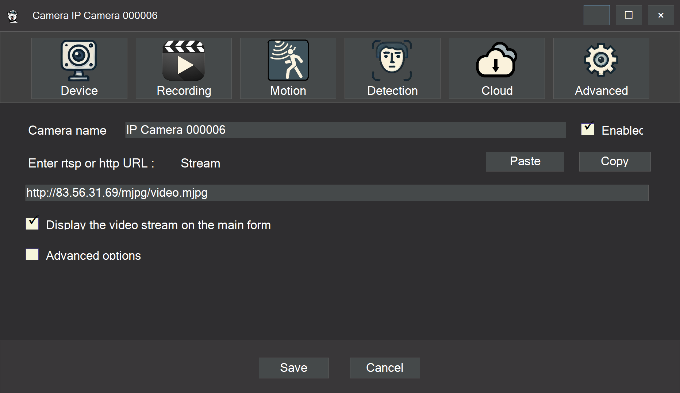Viewport: 680px width, 393px height.
Task: Open the Cloud upload icon
Action: [x=497, y=60]
